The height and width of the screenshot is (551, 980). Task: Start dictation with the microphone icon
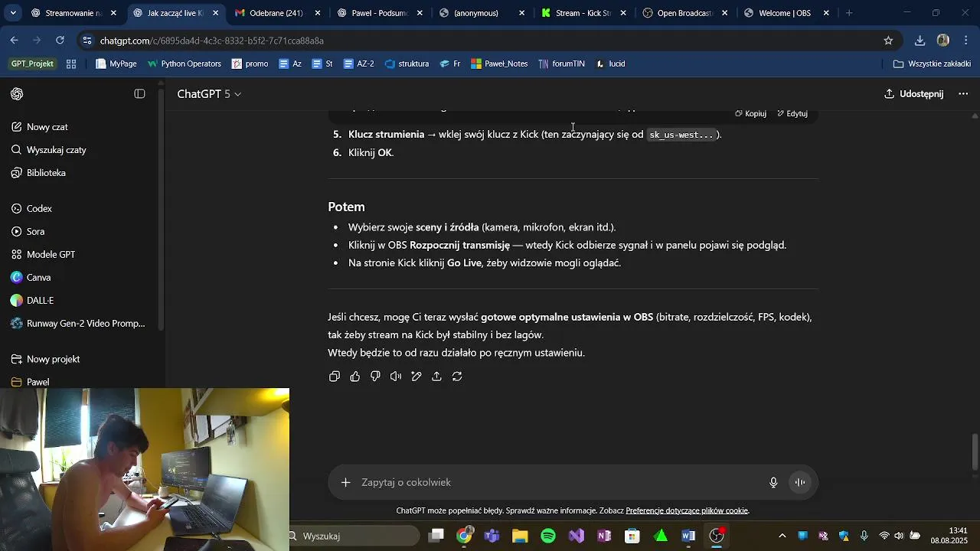[773, 482]
